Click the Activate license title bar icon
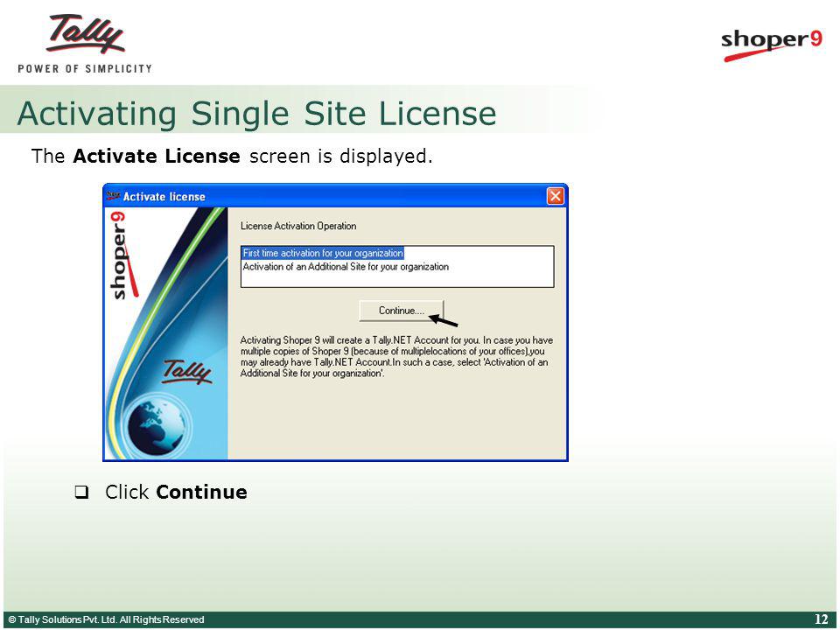This screenshot has width=840, height=630. pos(113,196)
